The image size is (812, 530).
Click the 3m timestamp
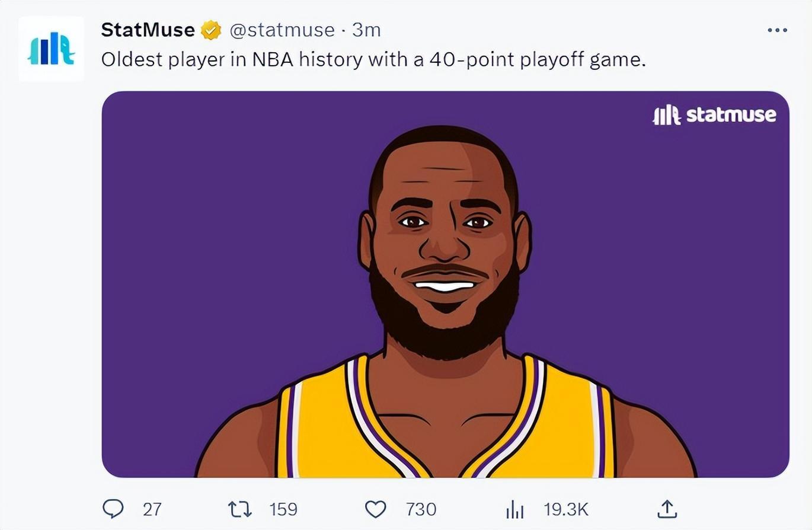coord(366,30)
